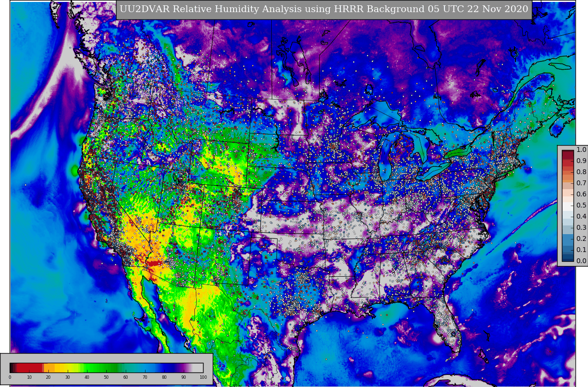Screen dimensions: 588x387
Task: Click the 100 tick label on humidity colorbar
Action: (203, 377)
